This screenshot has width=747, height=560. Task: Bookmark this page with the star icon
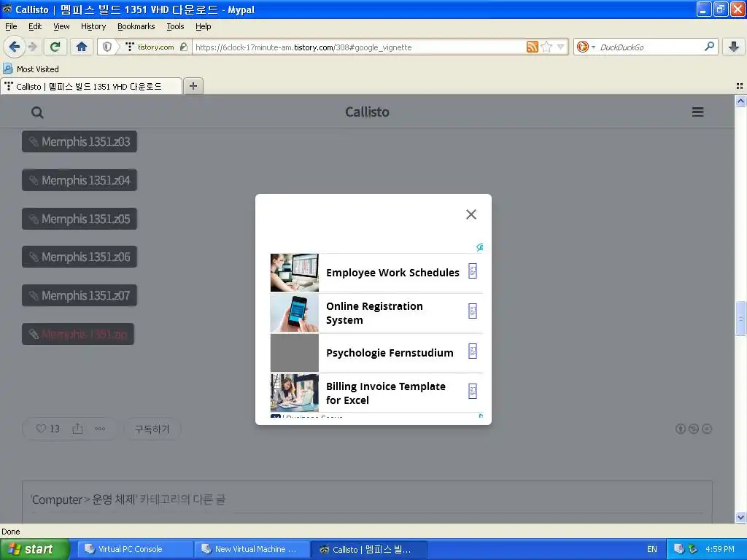point(546,47)
